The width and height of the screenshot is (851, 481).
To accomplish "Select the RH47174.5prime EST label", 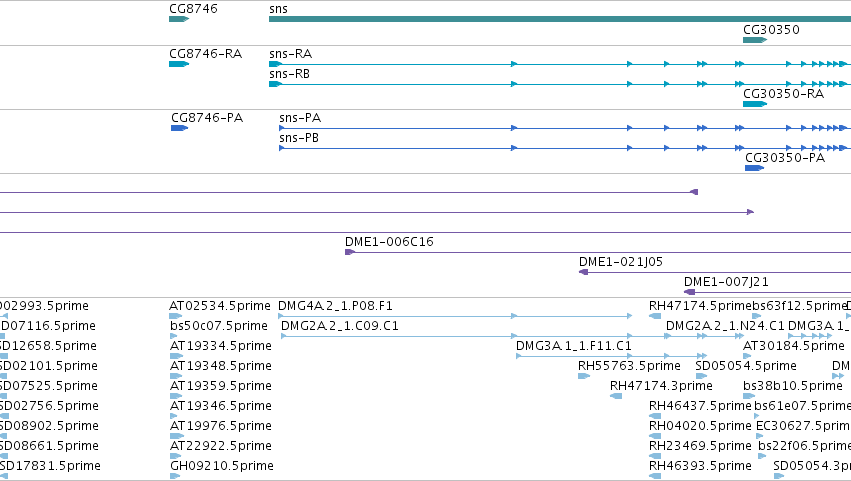I will pos(701,306).
